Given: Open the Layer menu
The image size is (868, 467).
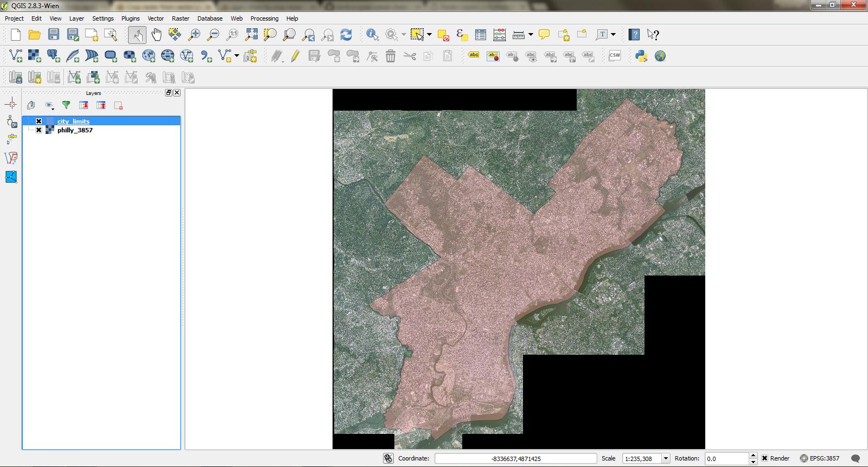Looking at the screenshot, I should [76, 18].
